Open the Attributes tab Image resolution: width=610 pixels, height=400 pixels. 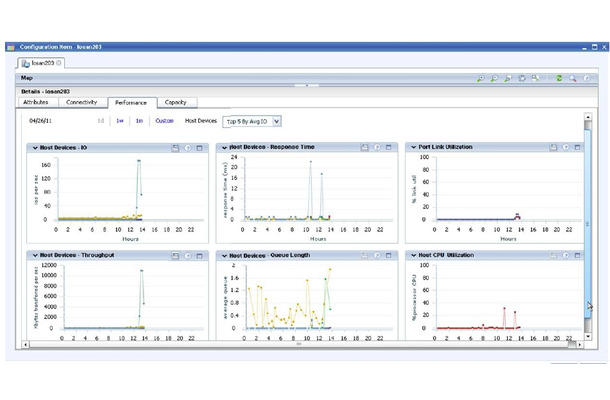click(x=36, y=102)
